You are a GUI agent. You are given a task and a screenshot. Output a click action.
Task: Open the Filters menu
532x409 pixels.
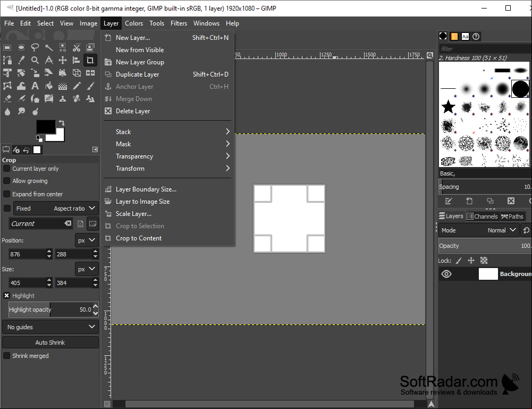[x=179, y=23]
